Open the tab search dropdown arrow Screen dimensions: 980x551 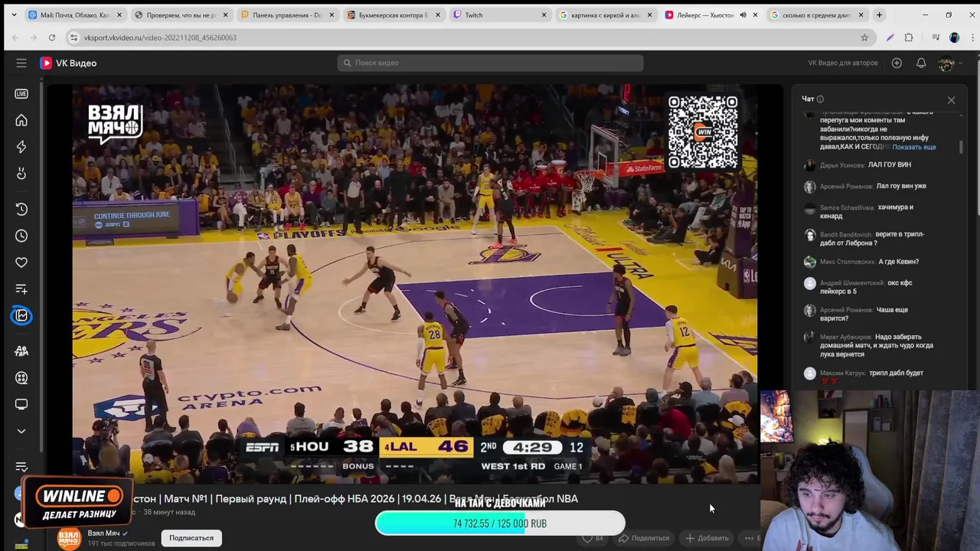pos(14,15)
